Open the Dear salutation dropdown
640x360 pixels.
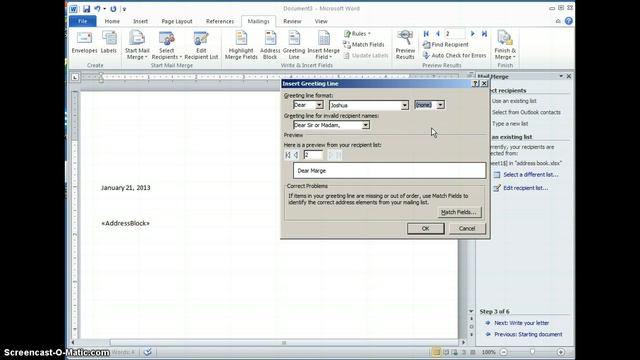click(x=319, y=105)
